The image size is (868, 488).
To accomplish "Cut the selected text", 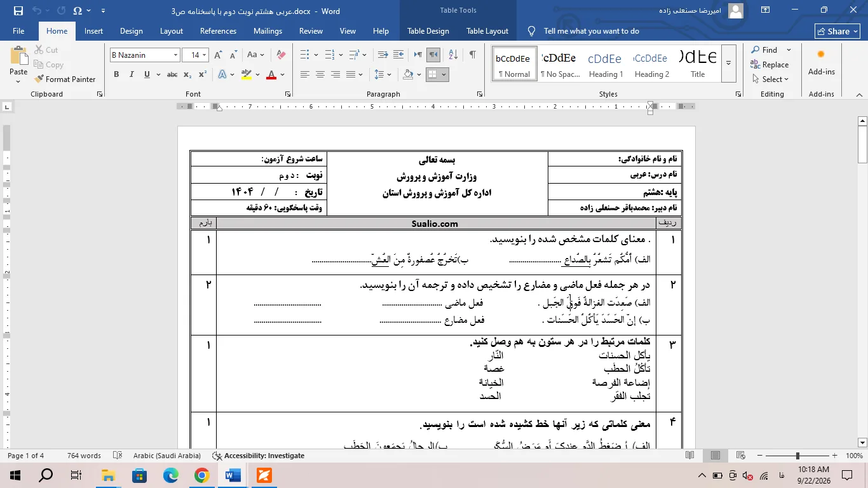I will pos(45,50).
